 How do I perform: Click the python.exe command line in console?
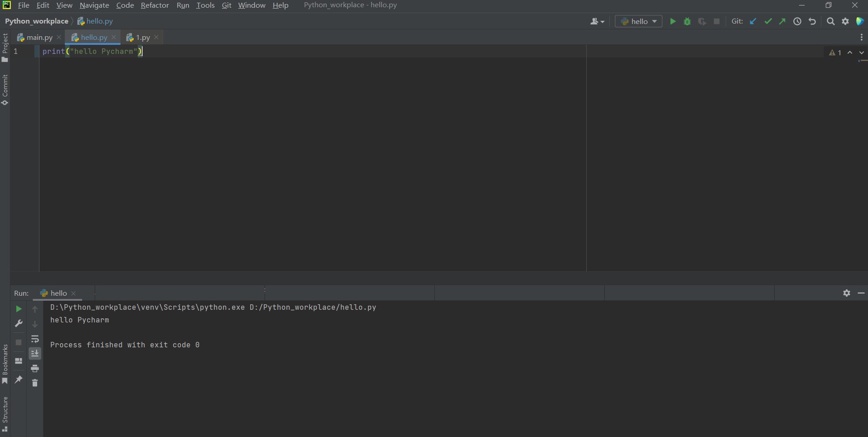click(213, 307)
